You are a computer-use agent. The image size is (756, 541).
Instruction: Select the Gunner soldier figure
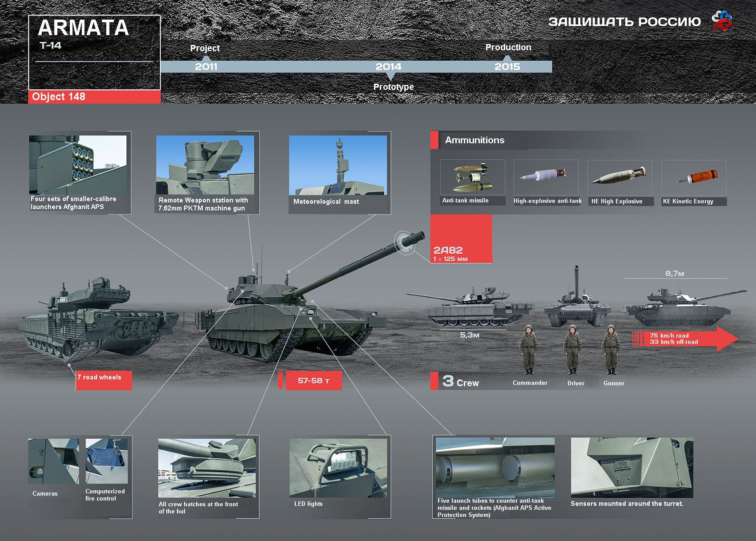pos(611,350)
